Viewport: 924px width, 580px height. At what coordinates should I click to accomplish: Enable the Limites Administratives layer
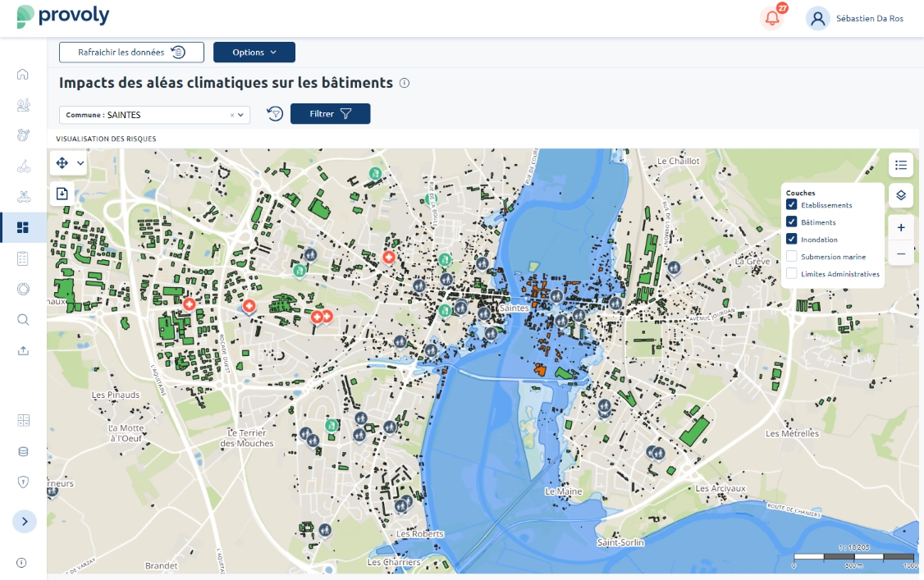(x=791, y=273)
